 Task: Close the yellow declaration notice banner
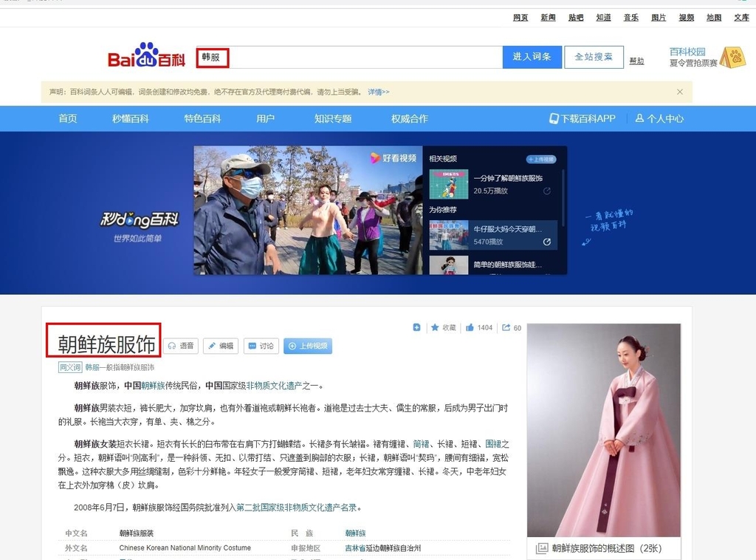(680, 92)
